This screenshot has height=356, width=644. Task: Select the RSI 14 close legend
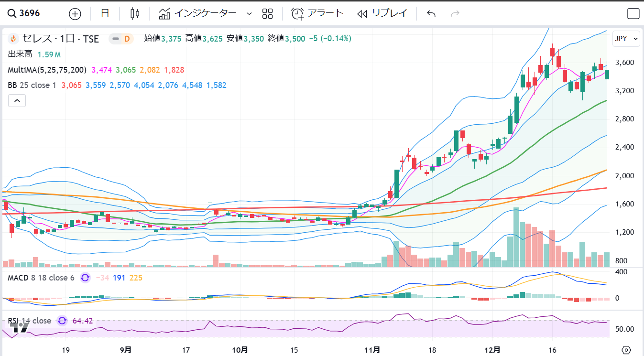pos(30,321)
